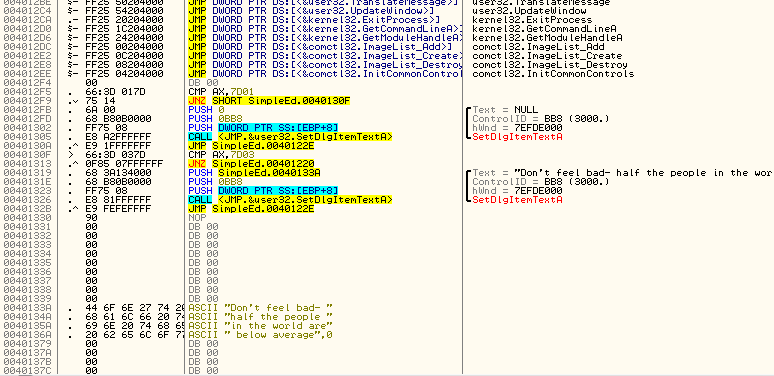Click the ASCII " below average",0 line
This screenshot has width=774, height=376.
[x=261, y=335]
